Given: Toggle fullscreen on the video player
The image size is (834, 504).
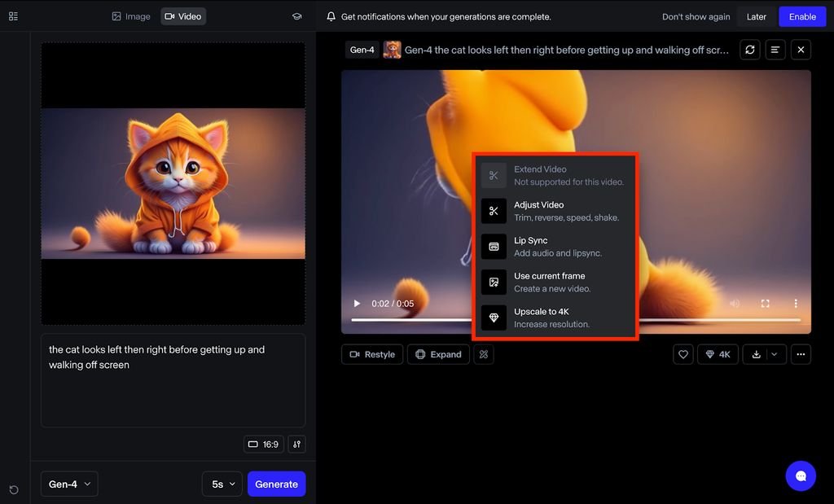Looking at the screenshot, I should 765,304.
